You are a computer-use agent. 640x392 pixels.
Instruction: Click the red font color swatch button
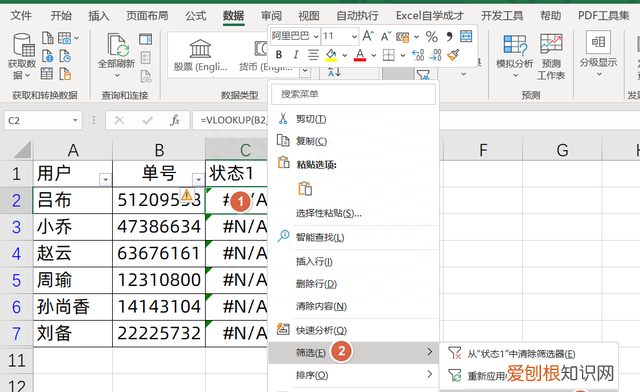point(360,55)
